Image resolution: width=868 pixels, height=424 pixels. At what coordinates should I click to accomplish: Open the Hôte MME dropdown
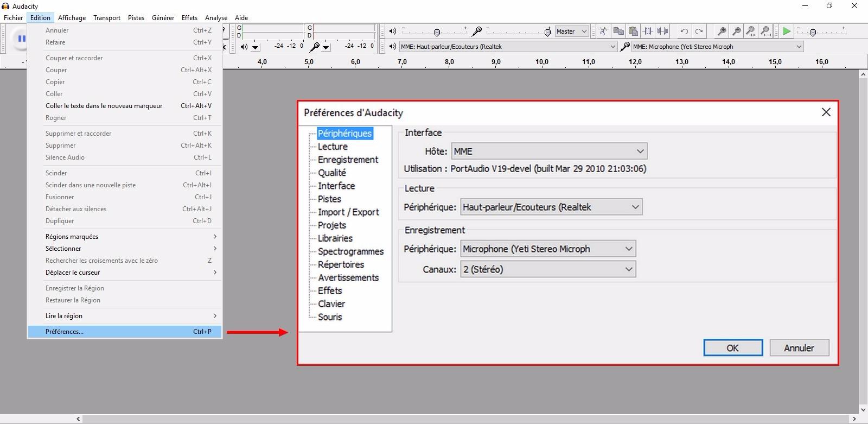click(550, 151)
